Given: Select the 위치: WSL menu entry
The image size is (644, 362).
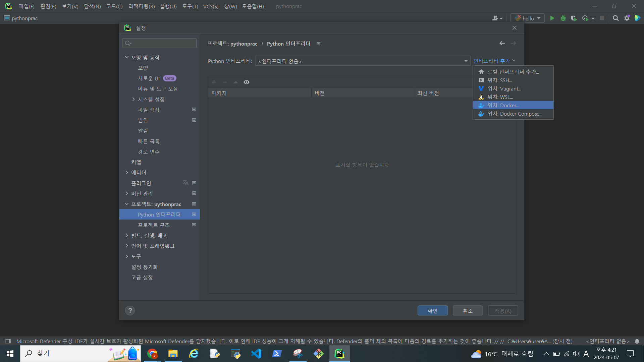Looking at the screenshot, I should point(513,97).
